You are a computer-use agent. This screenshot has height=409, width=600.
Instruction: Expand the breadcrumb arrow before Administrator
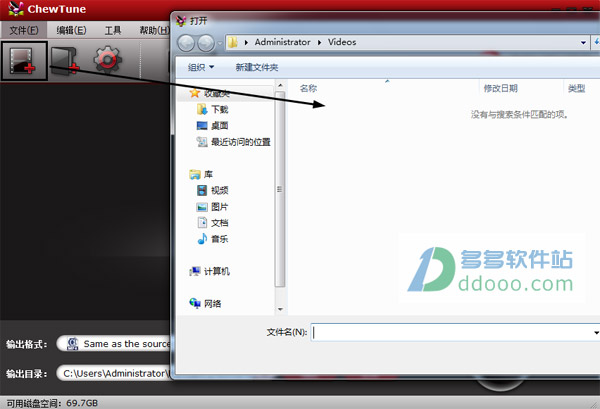pyautogui.click(x=246, y=42)
